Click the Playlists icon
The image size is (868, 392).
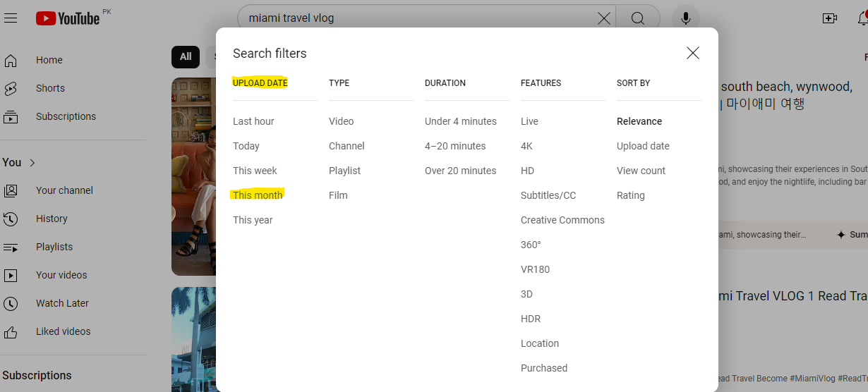(x=11, y=247)
